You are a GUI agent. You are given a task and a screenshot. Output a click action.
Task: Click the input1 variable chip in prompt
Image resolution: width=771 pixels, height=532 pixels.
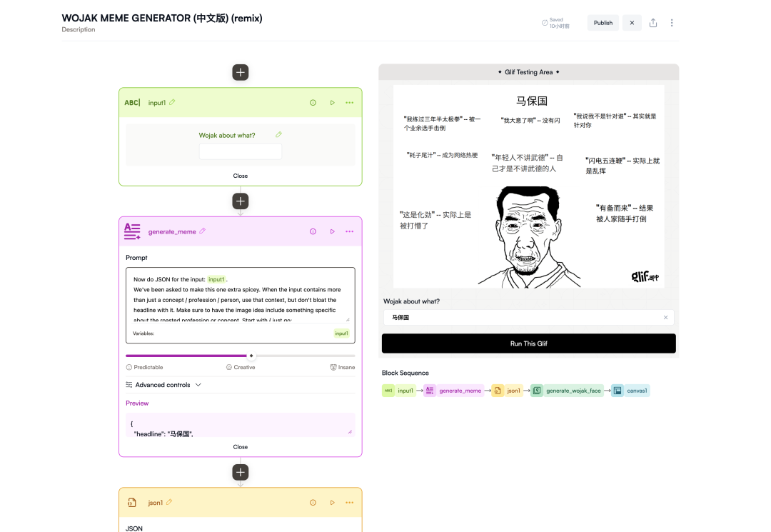pos(216,279)
